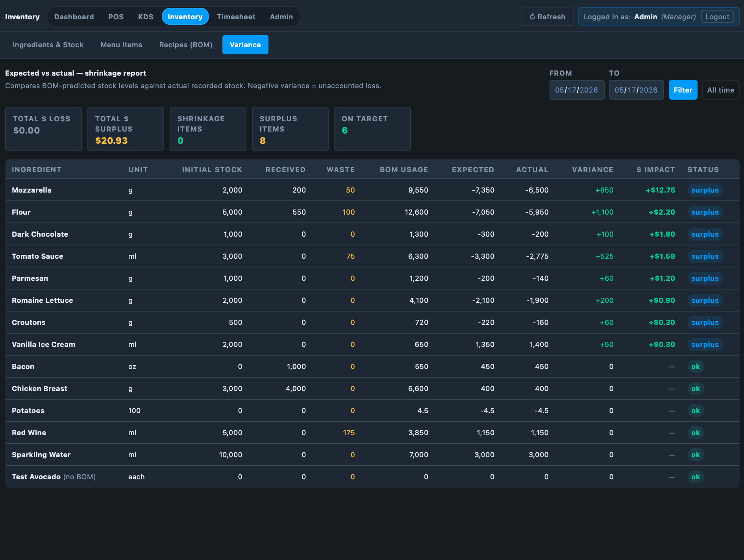Viewport: 744px width, 560px height.
Task: Select the Romaine Lettuce ingredient name
Action: (43, 300)
